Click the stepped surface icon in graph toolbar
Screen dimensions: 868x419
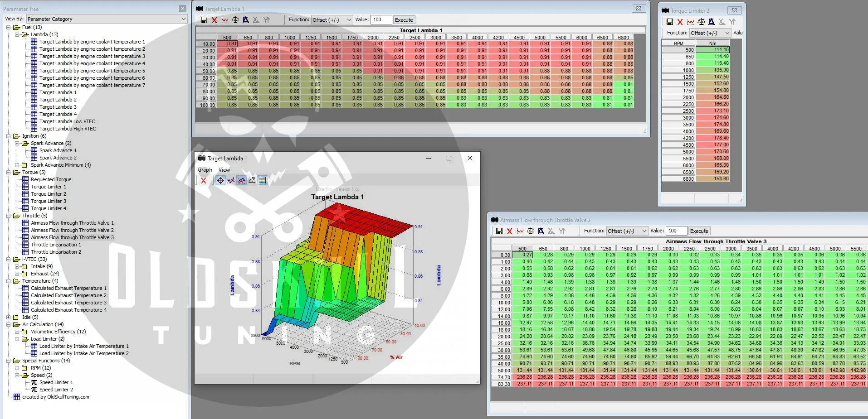point(252,181)
